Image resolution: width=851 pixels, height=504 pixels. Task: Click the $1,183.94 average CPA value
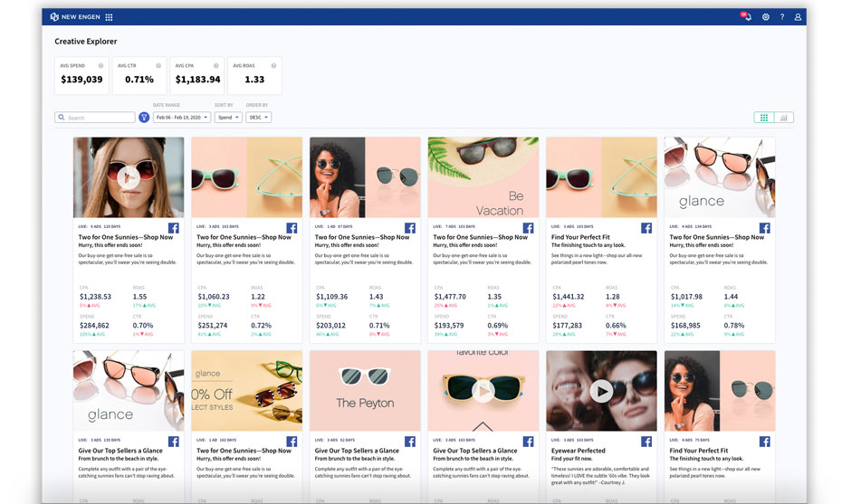[197, 80]
